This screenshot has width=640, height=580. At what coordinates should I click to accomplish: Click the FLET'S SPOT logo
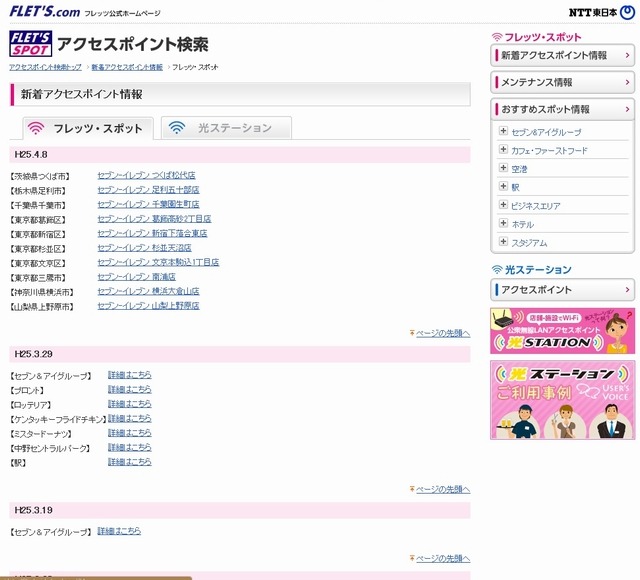pyautogui.click(x=31, y=44)
